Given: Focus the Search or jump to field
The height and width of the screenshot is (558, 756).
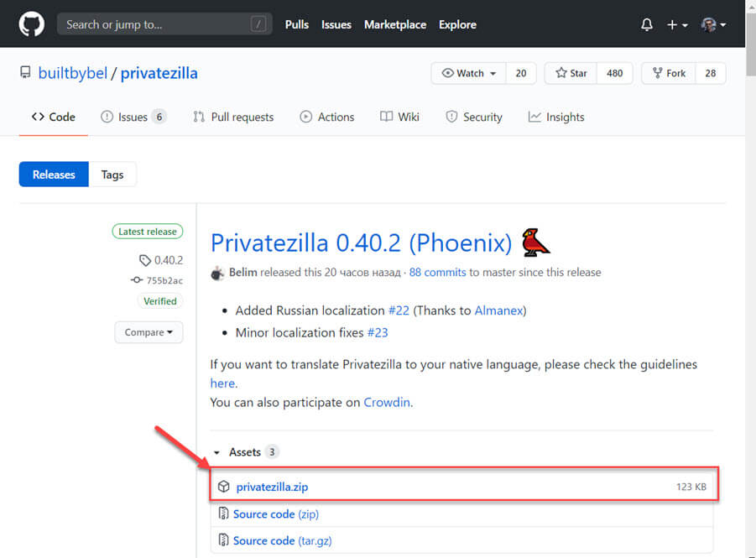Looking at the screenshot, I should (164, 24).
